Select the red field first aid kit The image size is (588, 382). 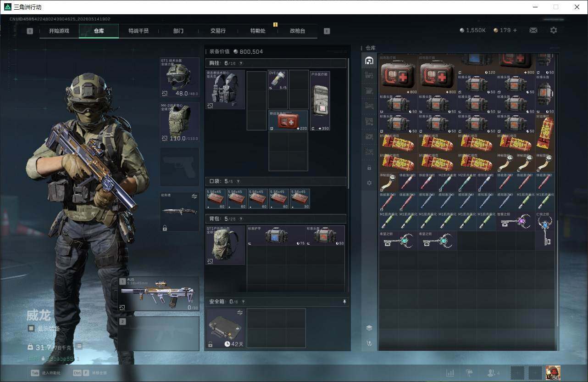click(288, 120)
